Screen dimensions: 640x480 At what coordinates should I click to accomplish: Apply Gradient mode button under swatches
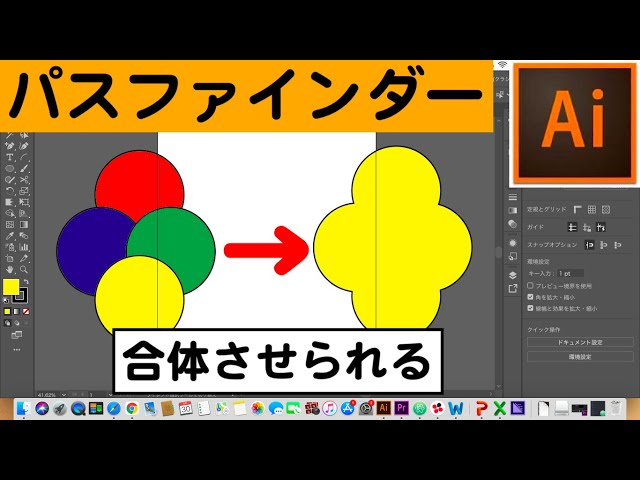click(x=16, y=312)
